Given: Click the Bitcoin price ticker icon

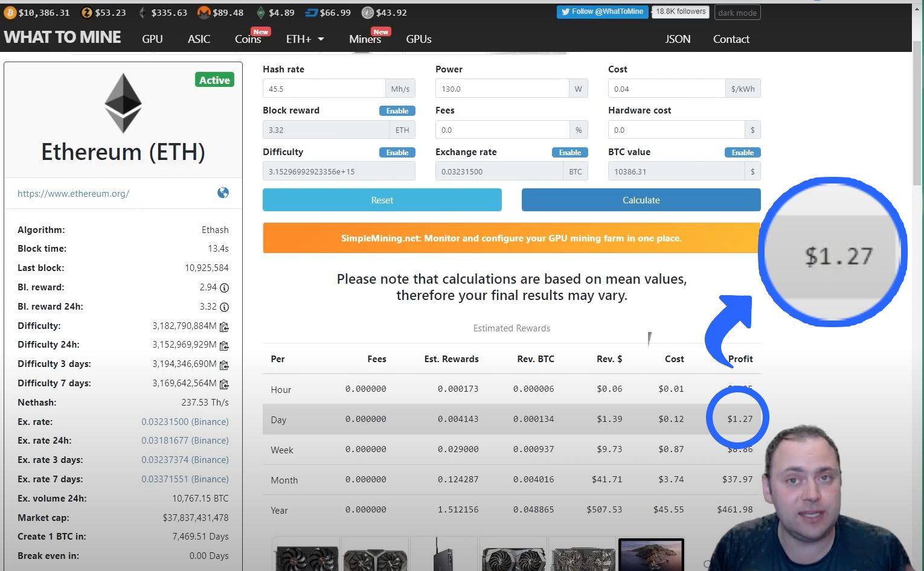Looking at the screenshot, I should [10, 12].
